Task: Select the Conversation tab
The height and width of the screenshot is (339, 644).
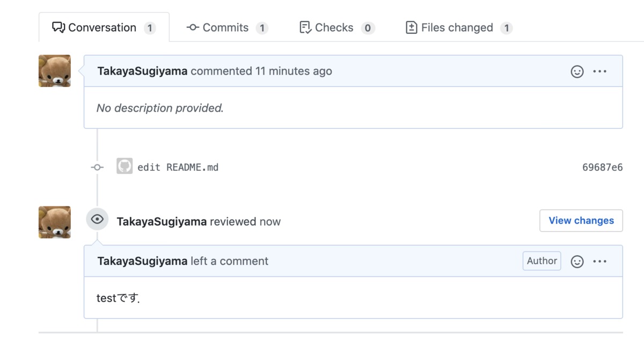Action: [104, 27]
